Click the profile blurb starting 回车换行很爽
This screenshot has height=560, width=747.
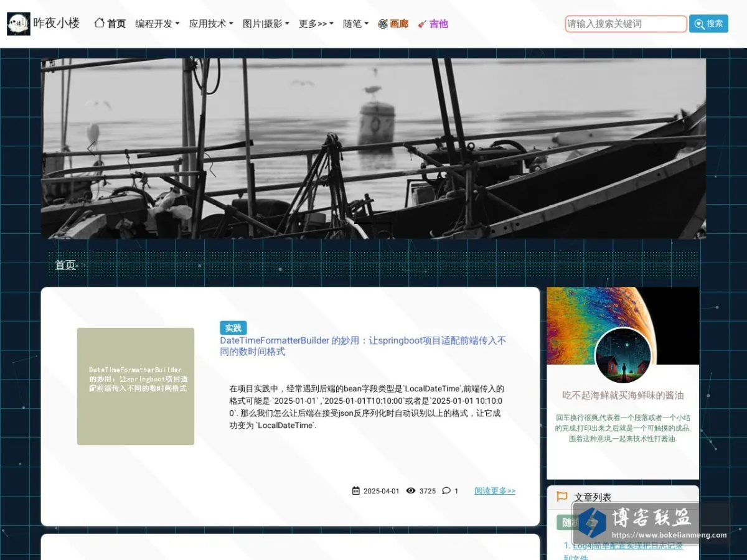click(623, 428)
